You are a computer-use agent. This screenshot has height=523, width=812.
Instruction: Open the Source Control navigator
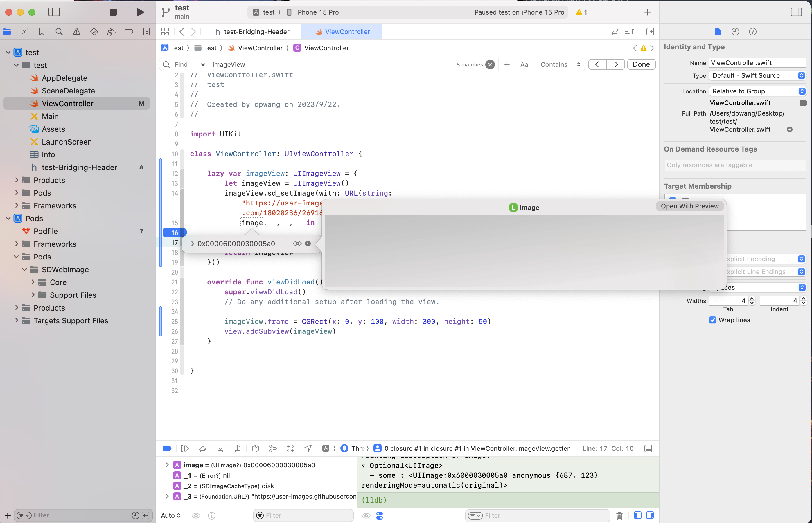click(24, 31)
